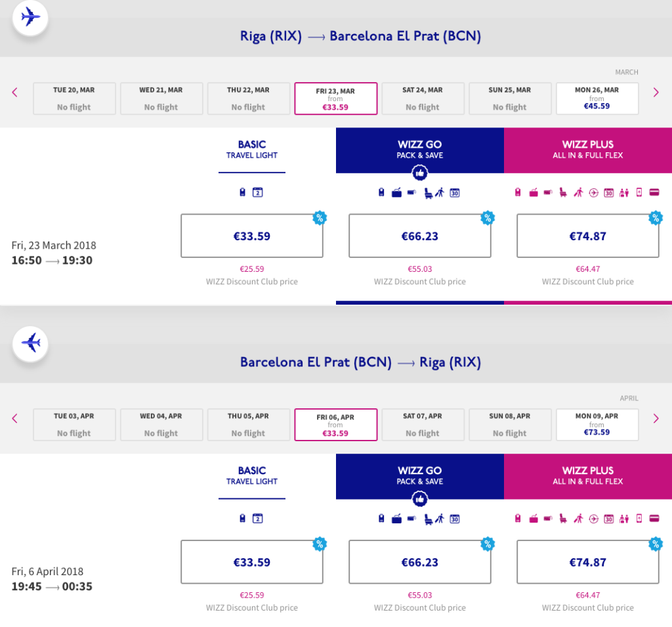
Task: Click the return BASIC €25.59 Discount Club price
Action: pyautogui.click(x=252, y=595)
